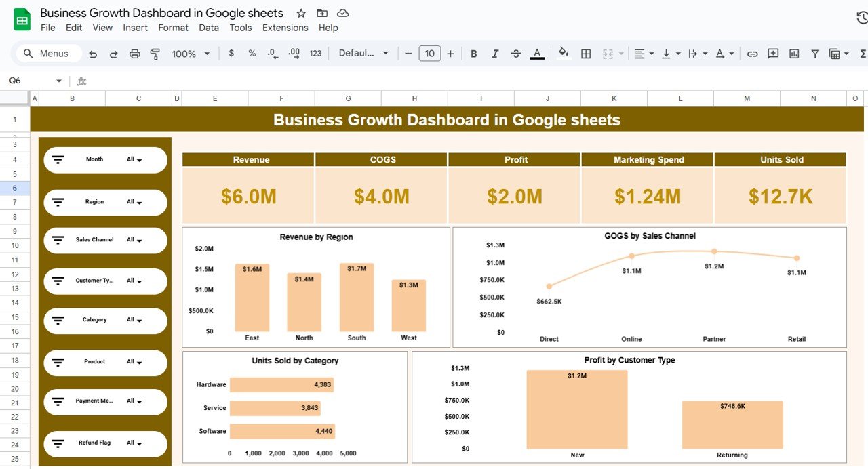Toggle bold formatting
The image size is (868, 469).
pos(473,53)
